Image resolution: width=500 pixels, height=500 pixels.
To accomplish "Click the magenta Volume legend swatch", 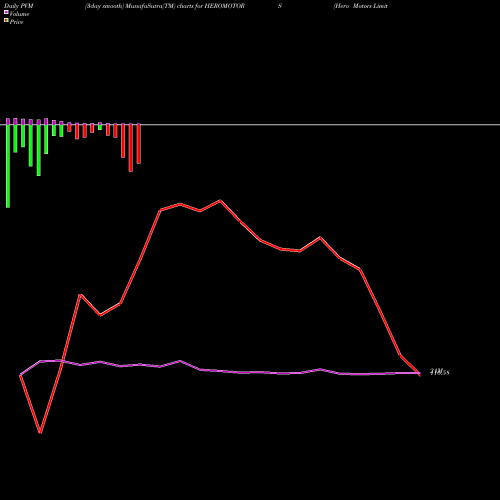I will (x=6, y=12).
